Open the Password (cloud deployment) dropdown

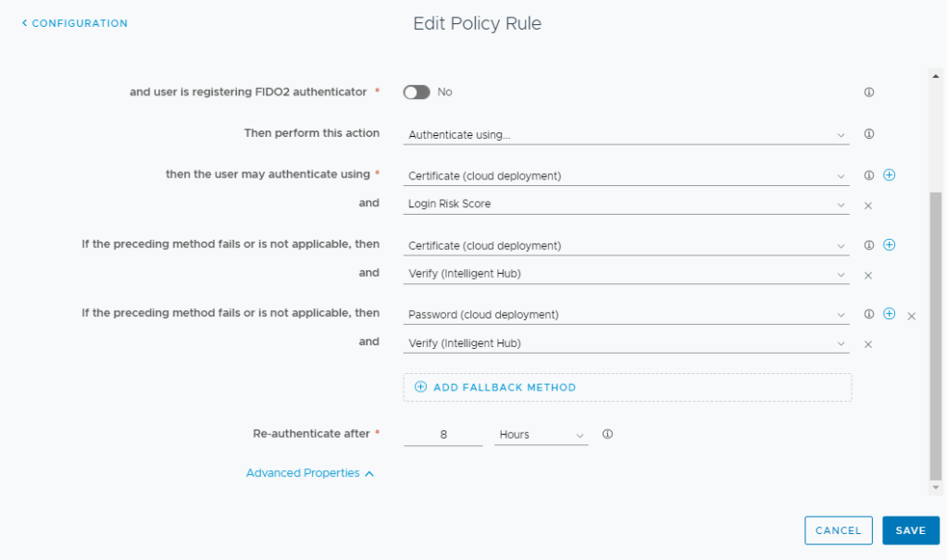[627, 315]
